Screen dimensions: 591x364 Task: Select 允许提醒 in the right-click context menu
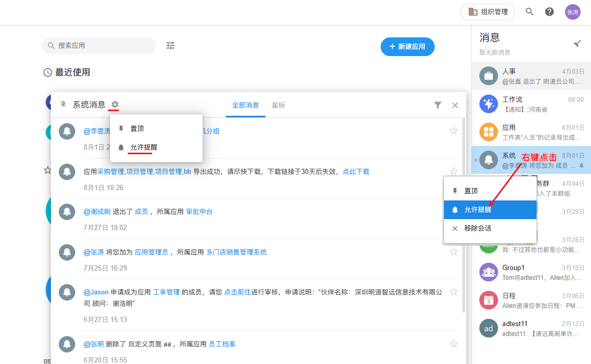490,210
